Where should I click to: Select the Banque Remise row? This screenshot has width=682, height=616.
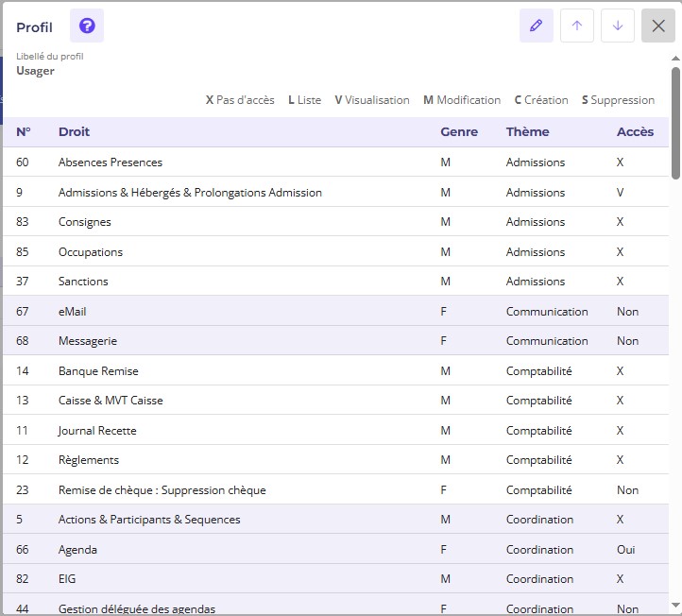click(98, 371)
